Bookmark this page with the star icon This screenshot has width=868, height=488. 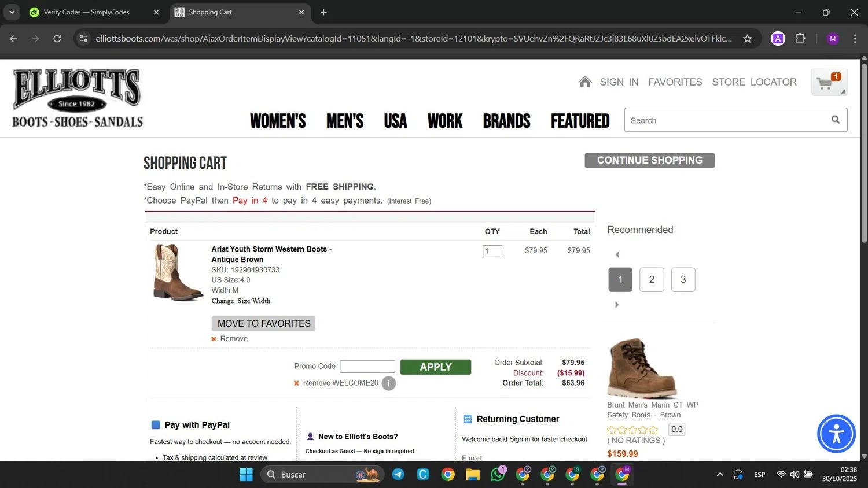click(748, 39)
